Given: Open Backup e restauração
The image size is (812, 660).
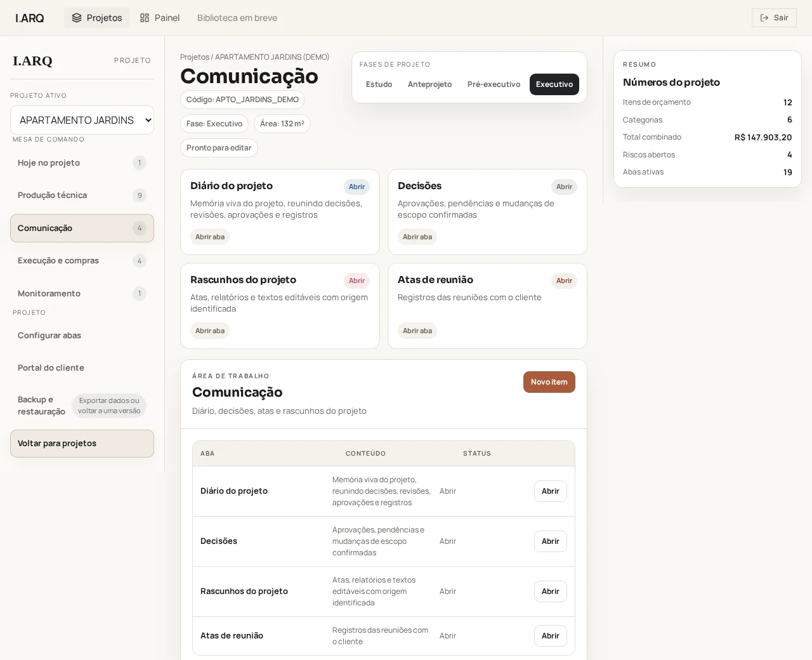Looking at the screenshot, I should click(82, 406).
